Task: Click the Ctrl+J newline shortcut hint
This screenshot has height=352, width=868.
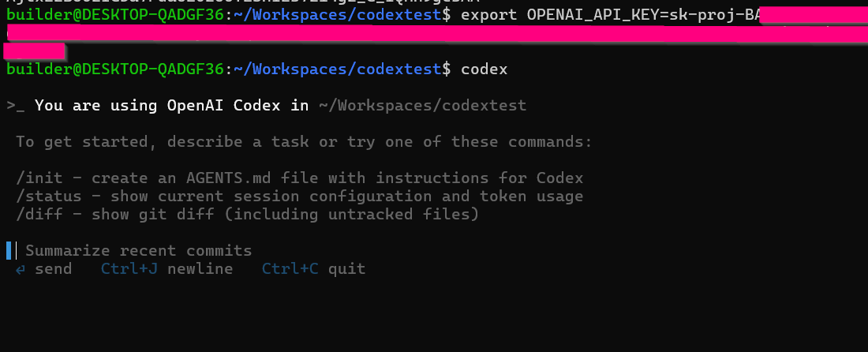Action: [166, 270]
